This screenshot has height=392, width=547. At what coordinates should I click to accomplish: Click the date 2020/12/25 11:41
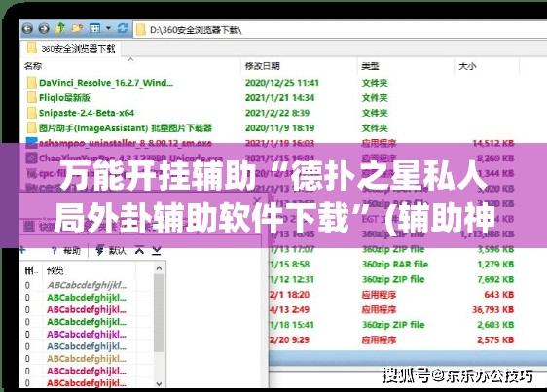point(282,83)
